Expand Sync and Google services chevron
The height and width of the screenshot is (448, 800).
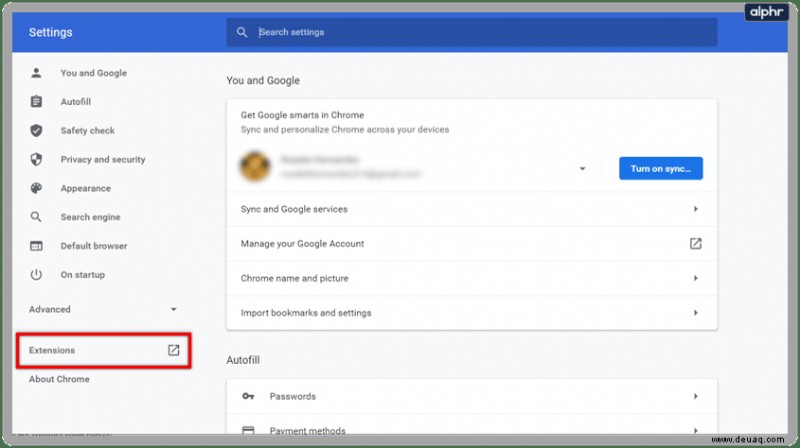pos(695,209)
